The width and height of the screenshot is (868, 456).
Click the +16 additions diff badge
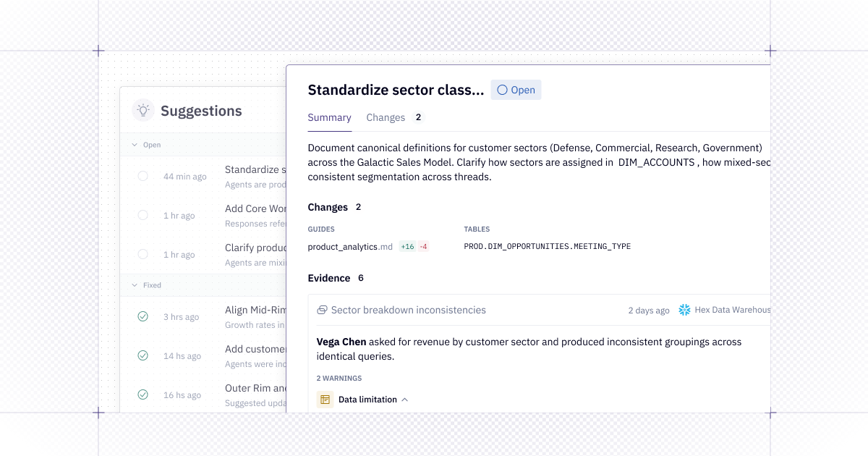[407, 247]
